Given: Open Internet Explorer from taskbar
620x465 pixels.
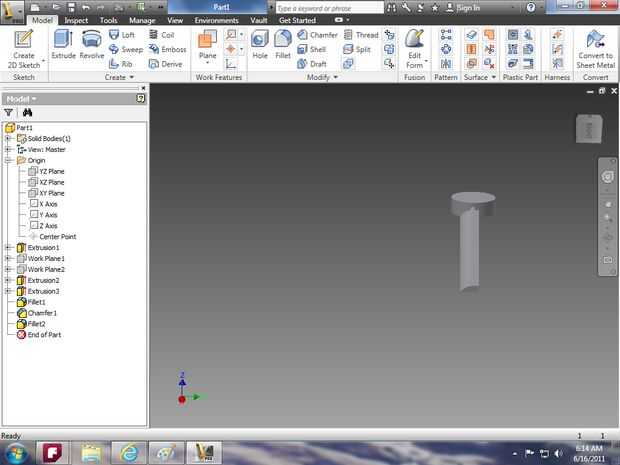Looking at the screenshot, I should [129, 453].
